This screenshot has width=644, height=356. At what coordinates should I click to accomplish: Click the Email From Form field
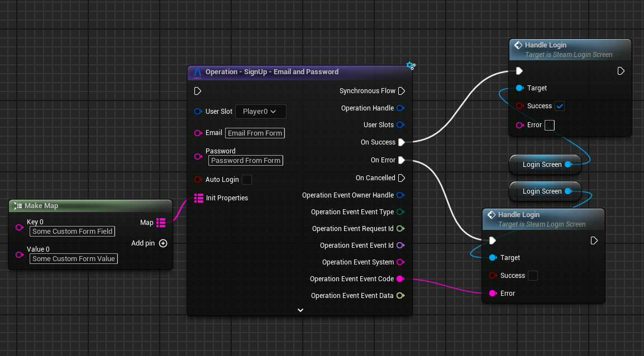click(255, 133)
